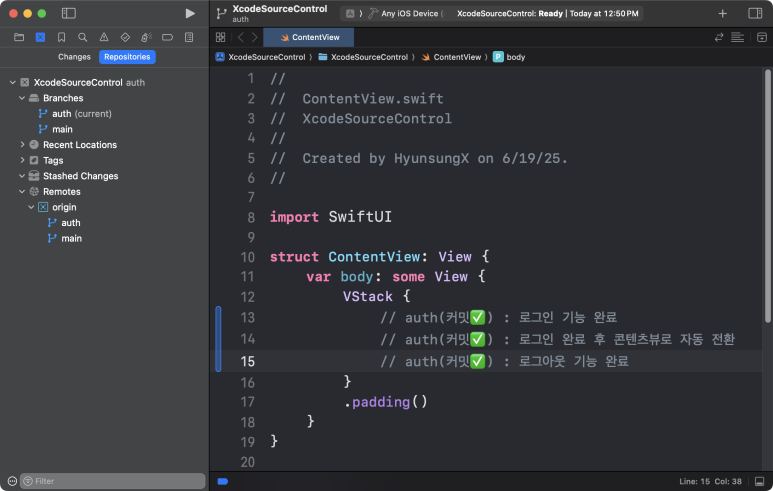Click line number 15 in gutter
The image size is (773, 491).
(247, 361)
